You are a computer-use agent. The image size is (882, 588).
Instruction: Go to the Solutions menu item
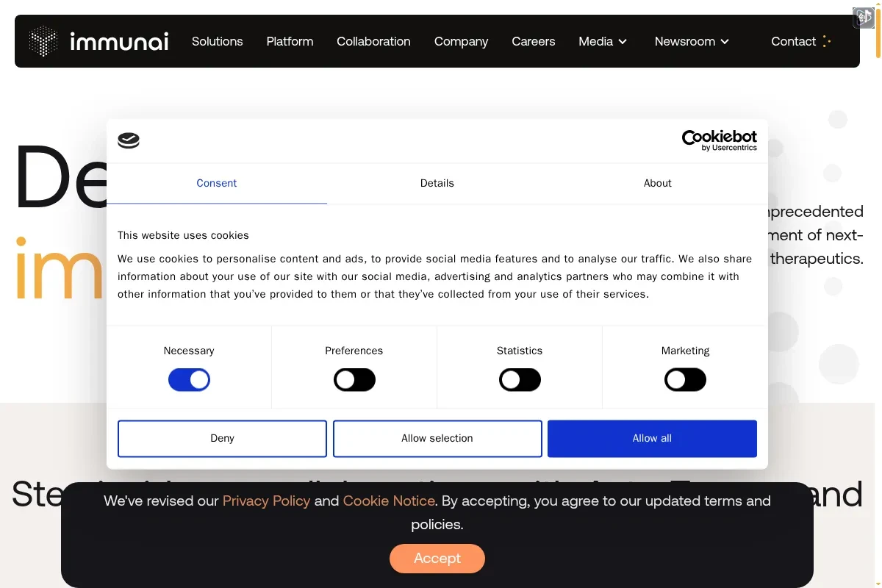[217, 41]
